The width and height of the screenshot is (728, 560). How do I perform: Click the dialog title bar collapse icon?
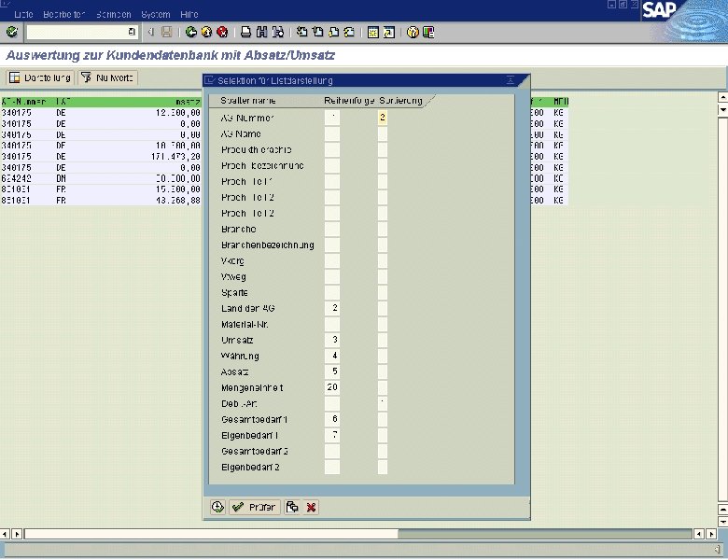[511, 80]
